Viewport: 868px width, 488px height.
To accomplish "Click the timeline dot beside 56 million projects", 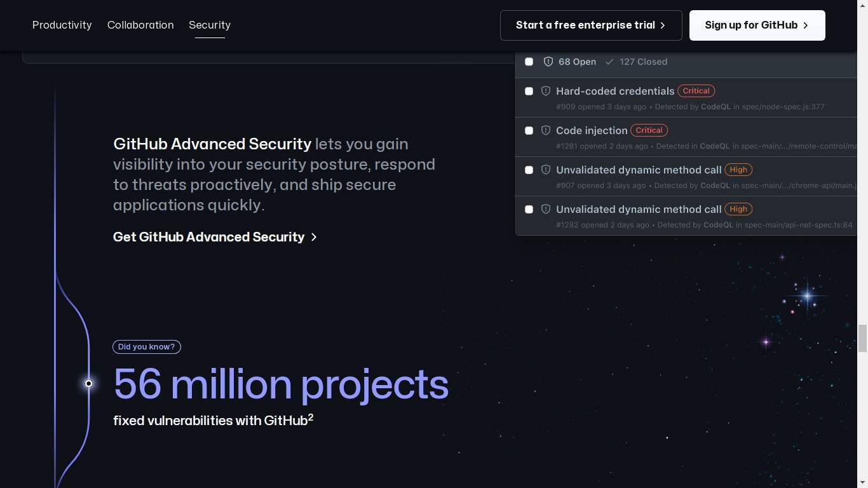I will [x=89, y=383].
